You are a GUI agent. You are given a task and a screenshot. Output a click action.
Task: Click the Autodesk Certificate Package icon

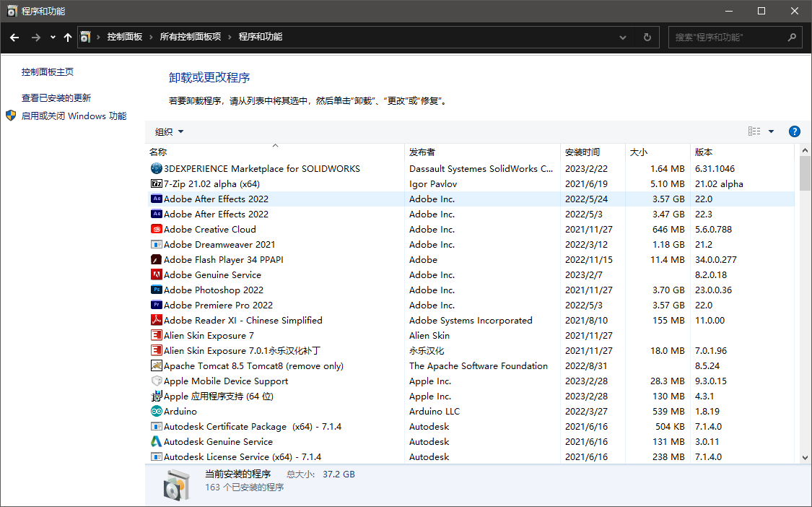[157, 426]
